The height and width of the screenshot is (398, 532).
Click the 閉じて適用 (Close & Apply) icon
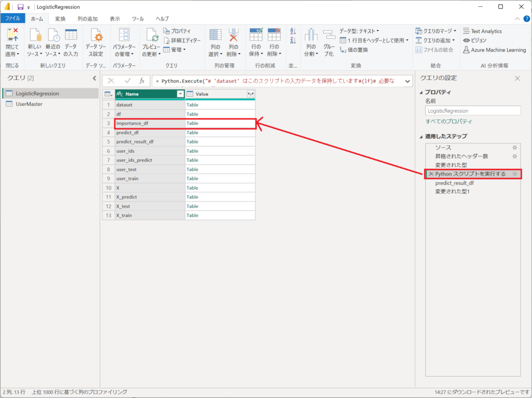coord(12,35)
